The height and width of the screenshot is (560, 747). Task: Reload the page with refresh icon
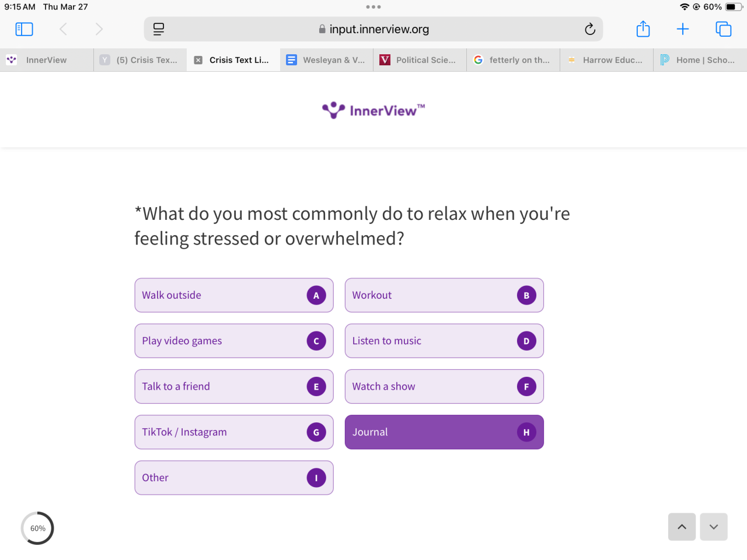point(590,29)
